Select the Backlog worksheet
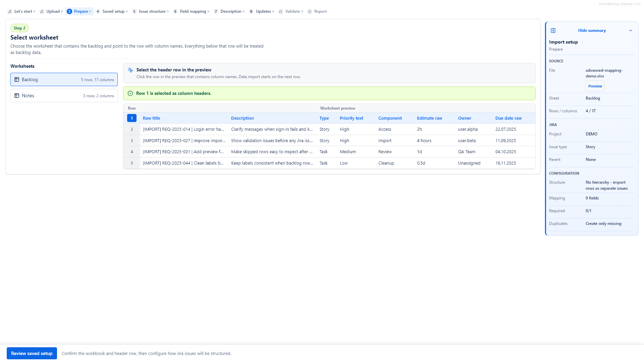 pyautogui.click(x=64, y=79)
